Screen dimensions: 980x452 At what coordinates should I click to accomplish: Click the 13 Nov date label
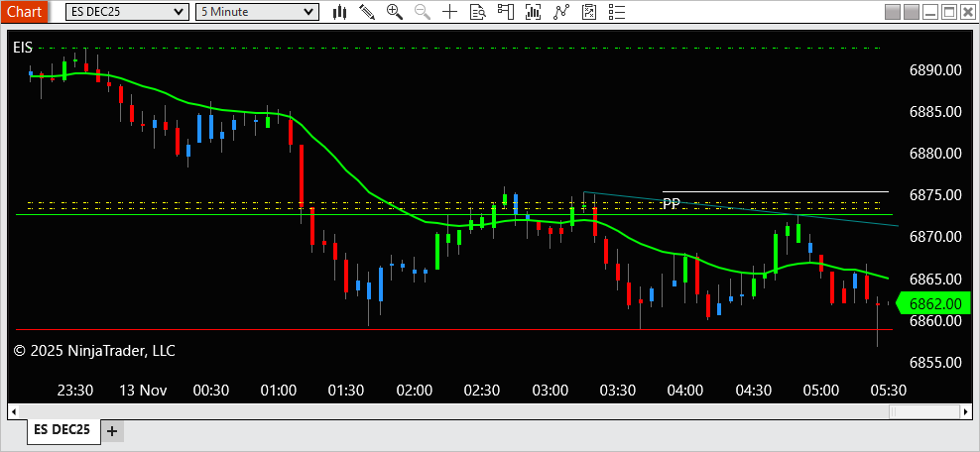(143, 391)
